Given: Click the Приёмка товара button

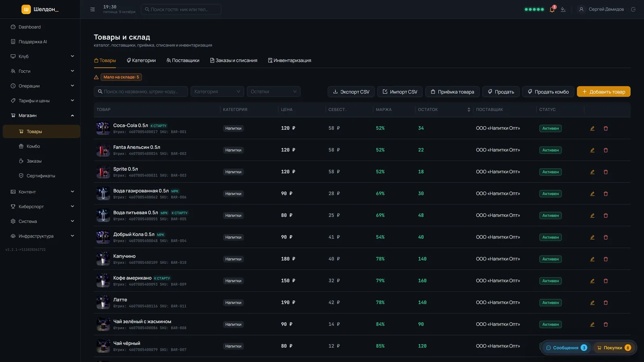Looking at the screenshot, I should pyautogui.click(x=452, y=92).
